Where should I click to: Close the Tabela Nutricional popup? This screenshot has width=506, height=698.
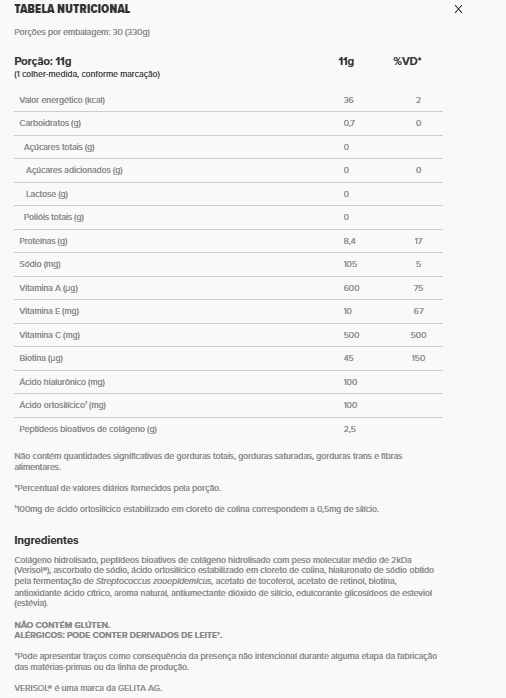tap(458, 9)
